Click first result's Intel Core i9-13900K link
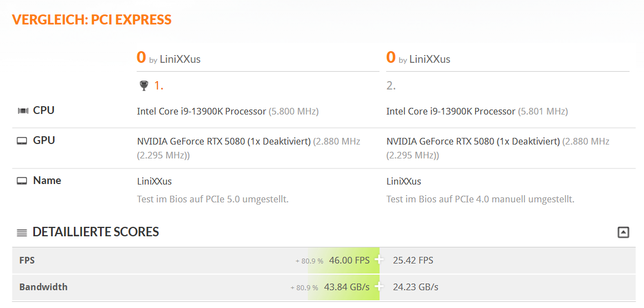The image size is (644, 308). coord(201,111)
